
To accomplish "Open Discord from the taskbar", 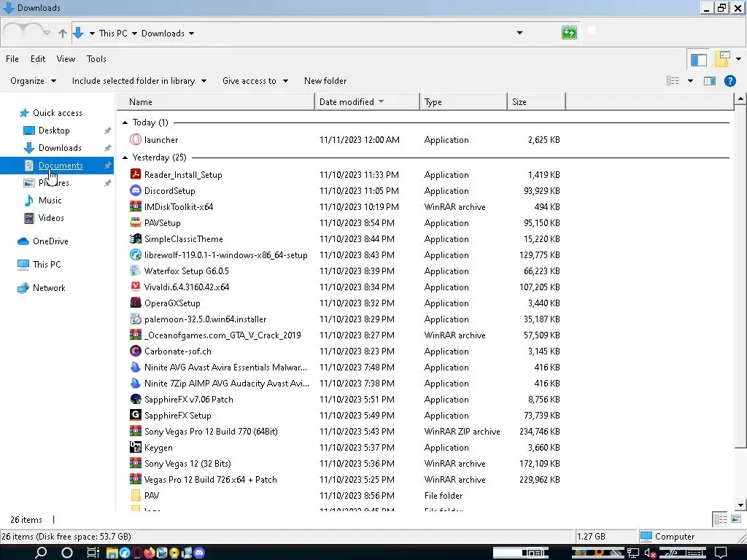I will point(199,553).
